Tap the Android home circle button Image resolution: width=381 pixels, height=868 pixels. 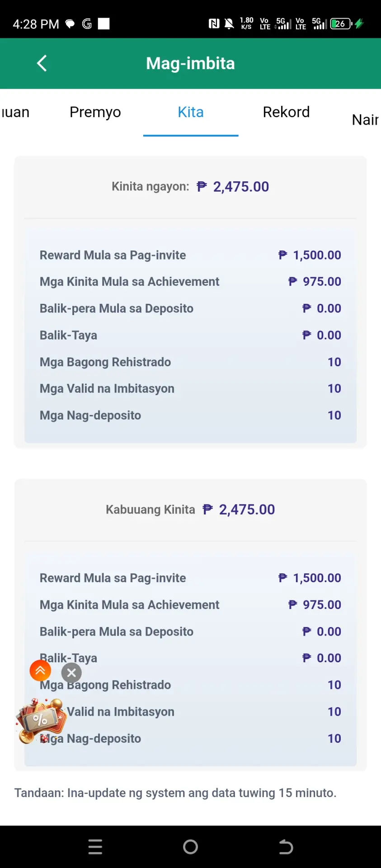tap(191, 847)
